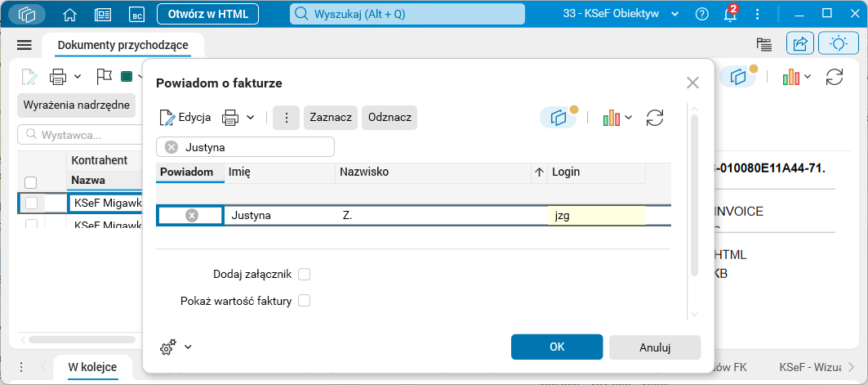The height and width of the screenshot is (385, 868).
Task: Click dialog's bar chart icon
Action: coord(612,118)
